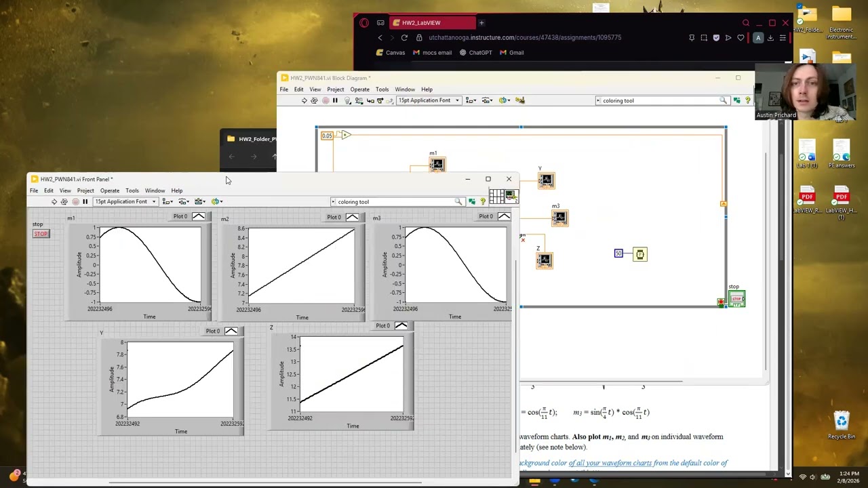Image resolution: width=868 pixels, height=488 pixels.
Task: Open Align Objects dropdown in Front Panel
Action: click(167, 201)
